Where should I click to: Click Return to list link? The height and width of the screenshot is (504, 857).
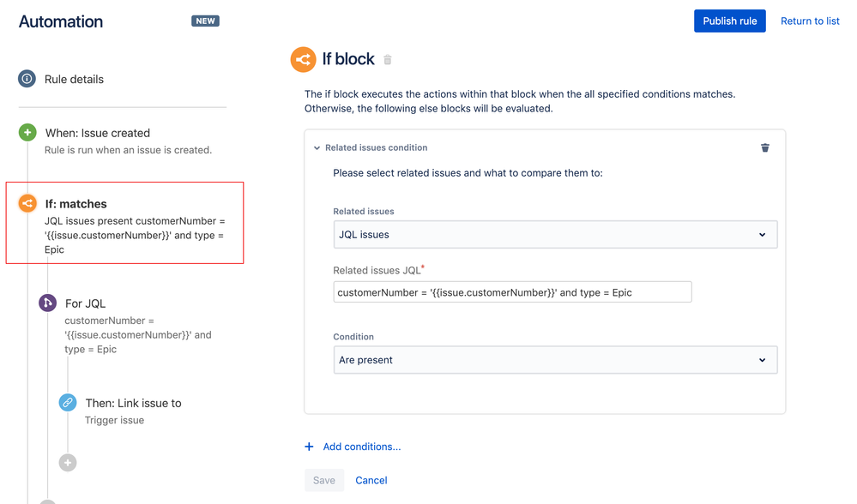pyautogui.click(x=810, y=21)
